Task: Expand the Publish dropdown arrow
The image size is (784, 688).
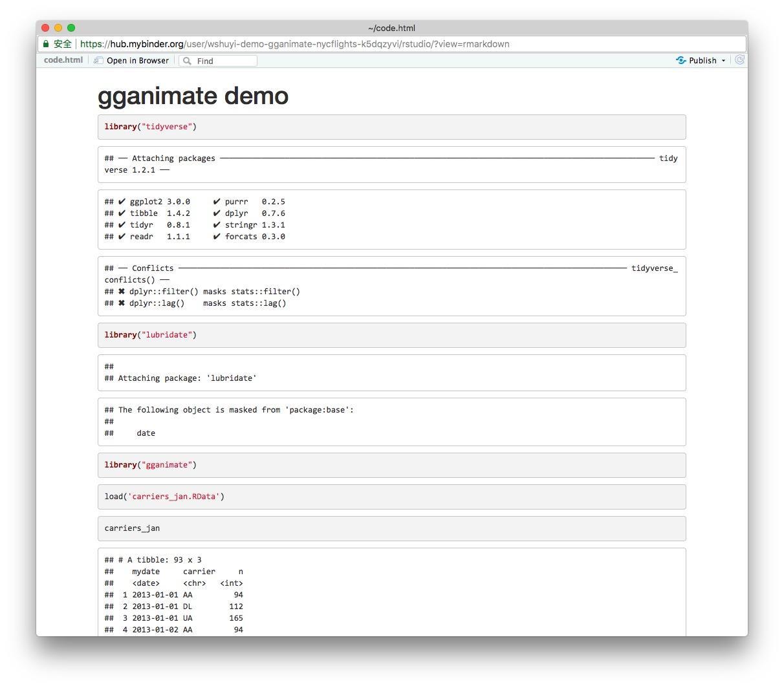Action: [723, 61]
